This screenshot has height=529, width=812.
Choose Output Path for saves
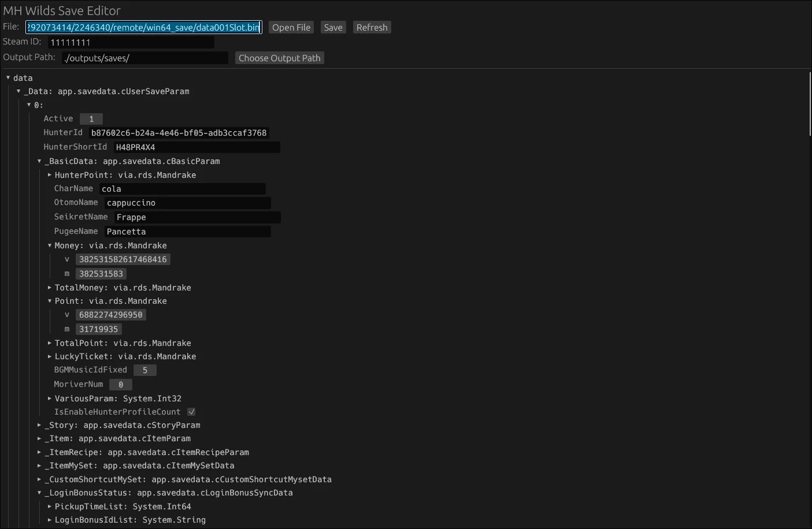[279, 58]
